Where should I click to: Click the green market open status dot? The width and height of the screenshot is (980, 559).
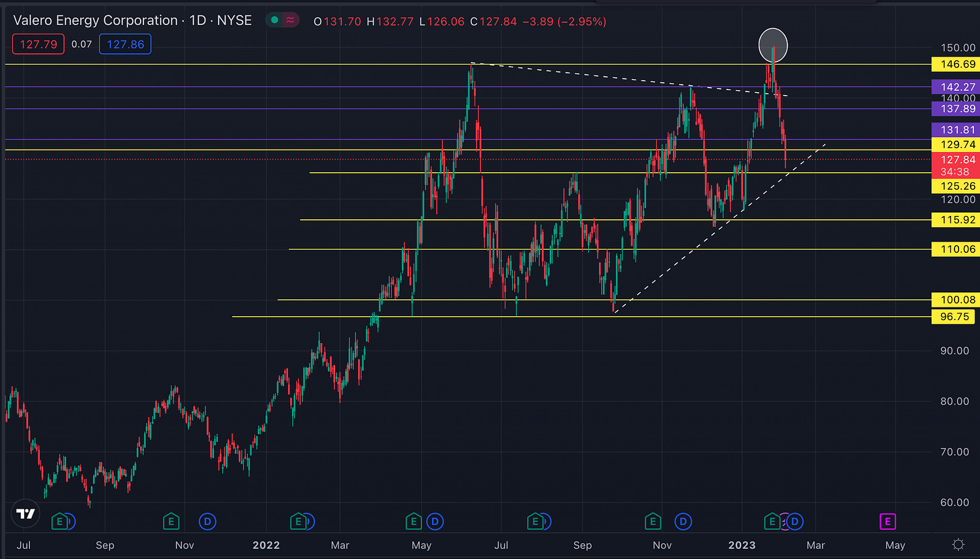pyautogui.click(x=275, y=21)
